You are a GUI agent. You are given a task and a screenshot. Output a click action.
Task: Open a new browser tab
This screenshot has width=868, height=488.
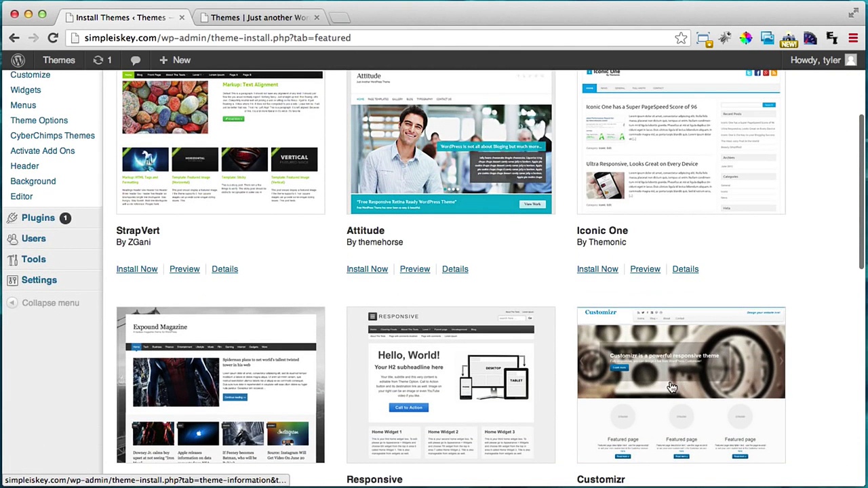[x=340, y=17]
